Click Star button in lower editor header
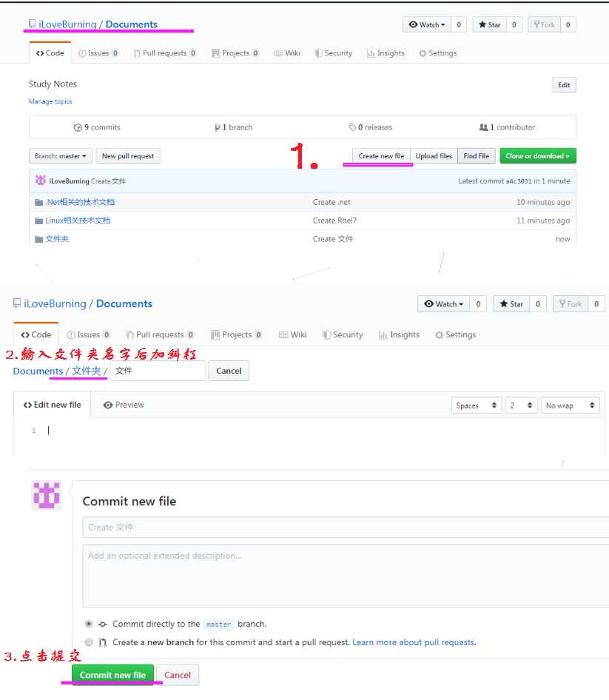Viewport: 609px width, 700px height. (511, 304)
